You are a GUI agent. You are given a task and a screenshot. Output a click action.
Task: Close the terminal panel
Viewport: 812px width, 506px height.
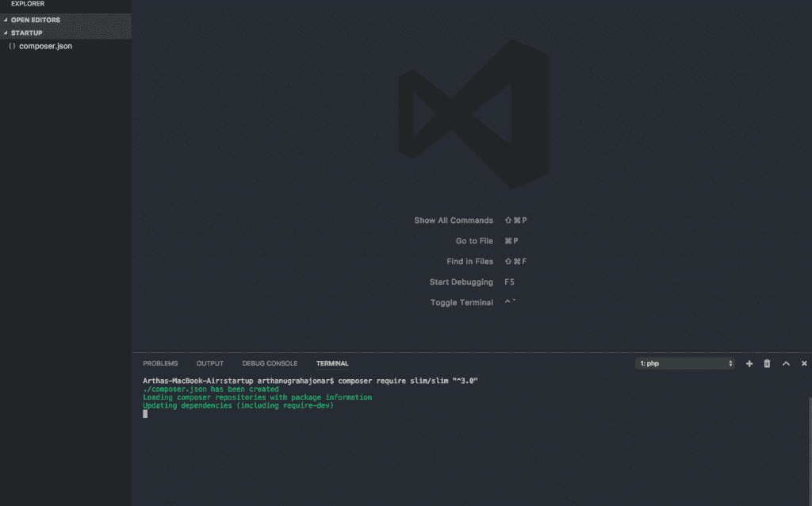(x=804, y=363)
